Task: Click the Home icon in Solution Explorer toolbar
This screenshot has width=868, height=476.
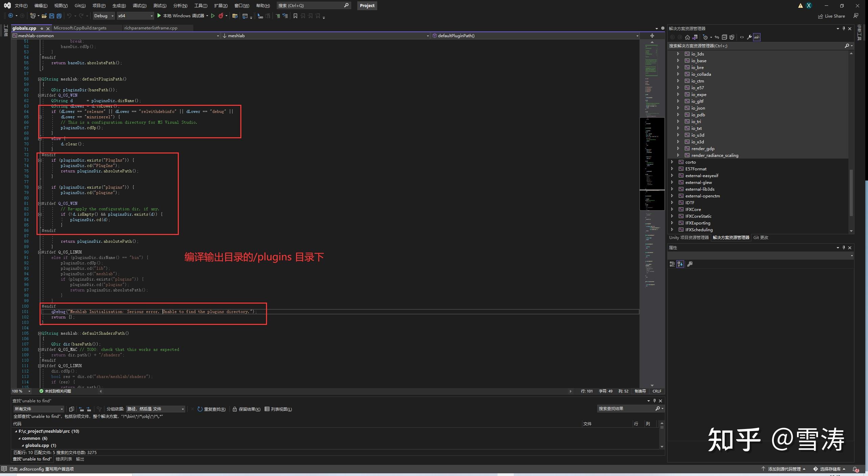Action: 688,37
